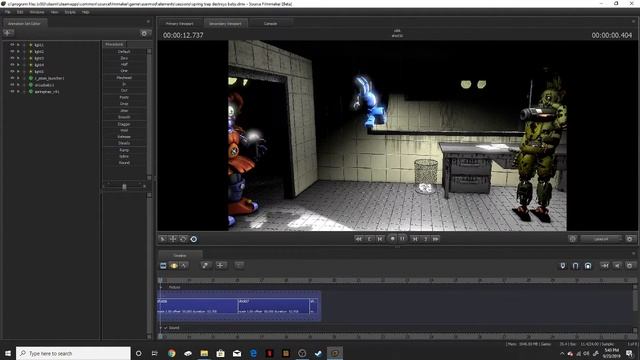This screenshot has height=360, width=640.
Task: Expand the light2 animation set
Action: click(x=18, y=51)
